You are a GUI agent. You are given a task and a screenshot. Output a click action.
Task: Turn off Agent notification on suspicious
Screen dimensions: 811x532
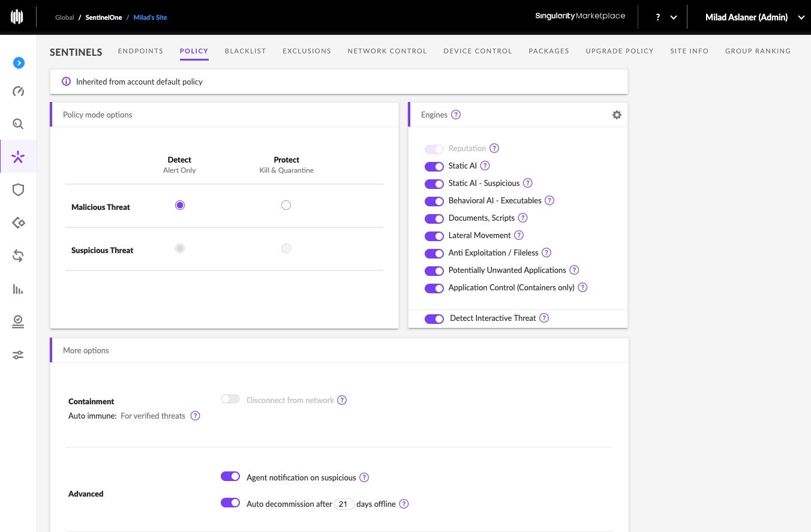(230, 477)
